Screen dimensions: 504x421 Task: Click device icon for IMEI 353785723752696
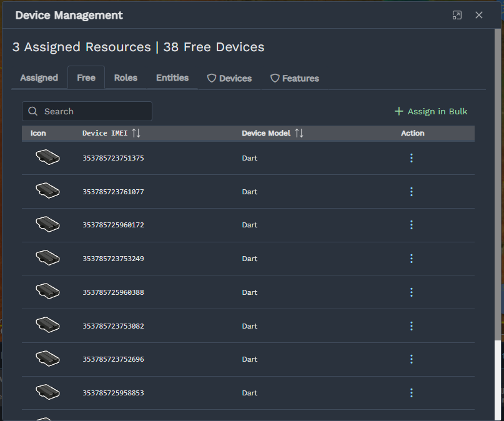click(x=47, y=359)
